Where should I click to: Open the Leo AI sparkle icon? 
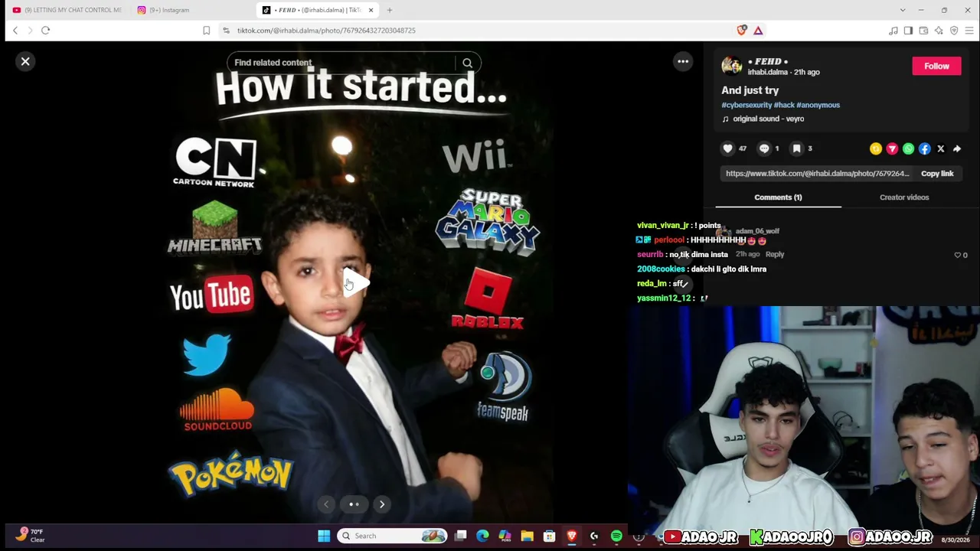[x=939, y=30]
